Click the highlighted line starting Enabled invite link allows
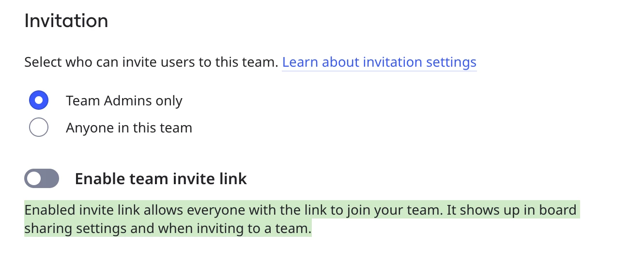The image size is (644, 262). tap(300, 210)
